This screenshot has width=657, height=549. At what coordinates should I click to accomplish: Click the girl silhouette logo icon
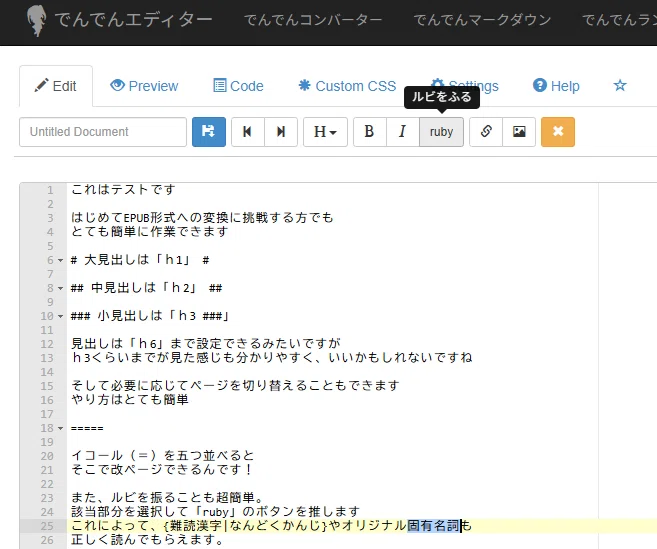[36, 21]
